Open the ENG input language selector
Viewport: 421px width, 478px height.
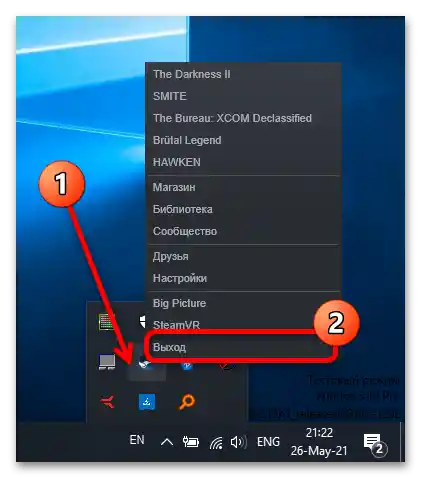(268, 442)
